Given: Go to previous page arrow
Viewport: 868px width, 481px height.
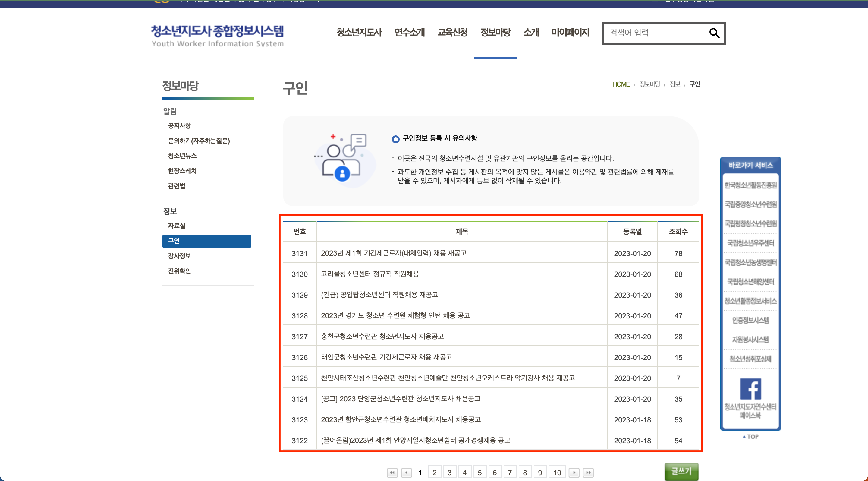Looking at the screenshot, I should tap(407, 473).
